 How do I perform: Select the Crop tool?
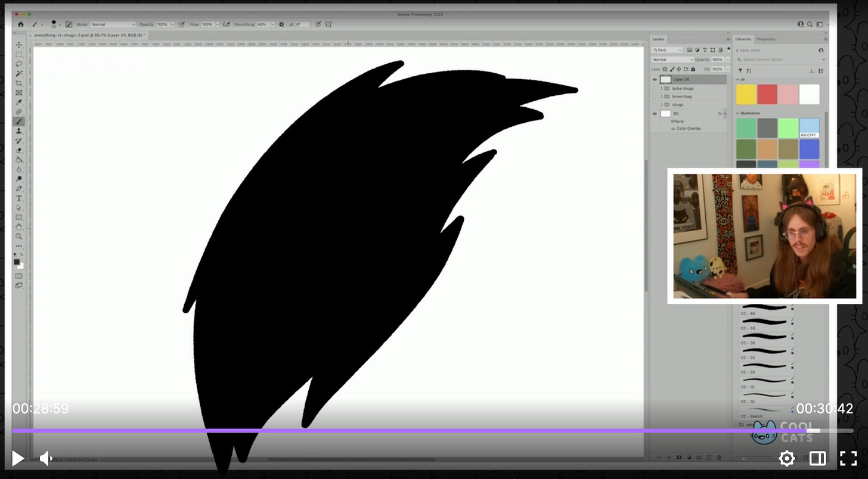[x=19, y=83]
